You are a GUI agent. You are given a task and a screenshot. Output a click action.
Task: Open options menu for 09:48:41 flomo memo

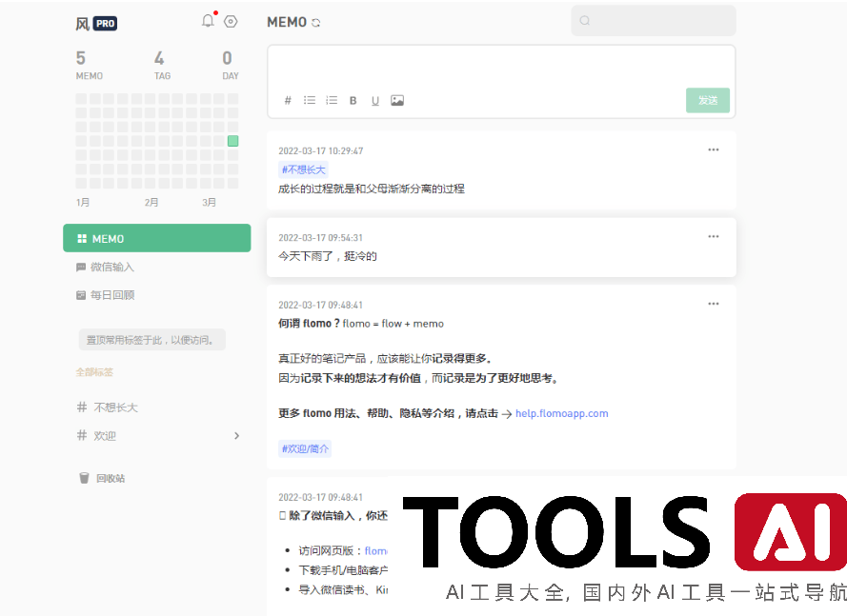[714, 304]
